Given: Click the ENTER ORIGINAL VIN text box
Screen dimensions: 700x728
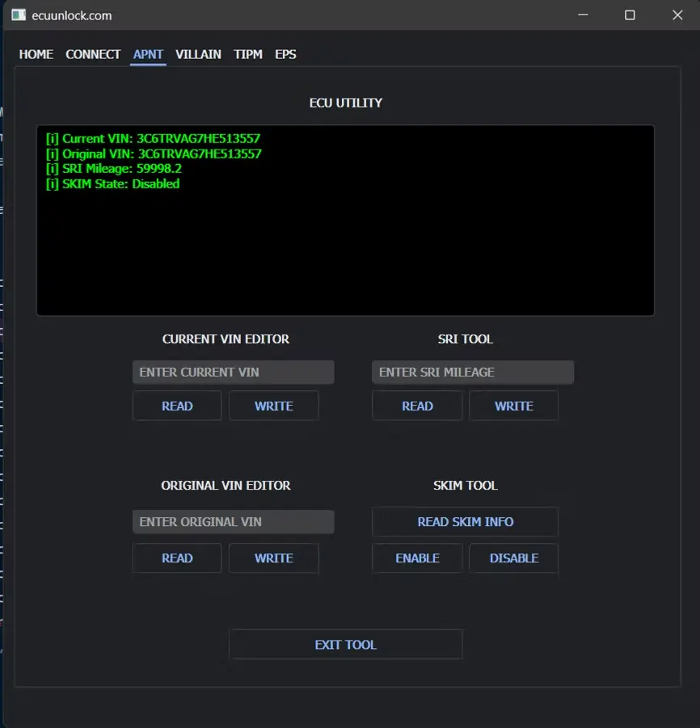Looking at the screenshot, I should 233,522.
